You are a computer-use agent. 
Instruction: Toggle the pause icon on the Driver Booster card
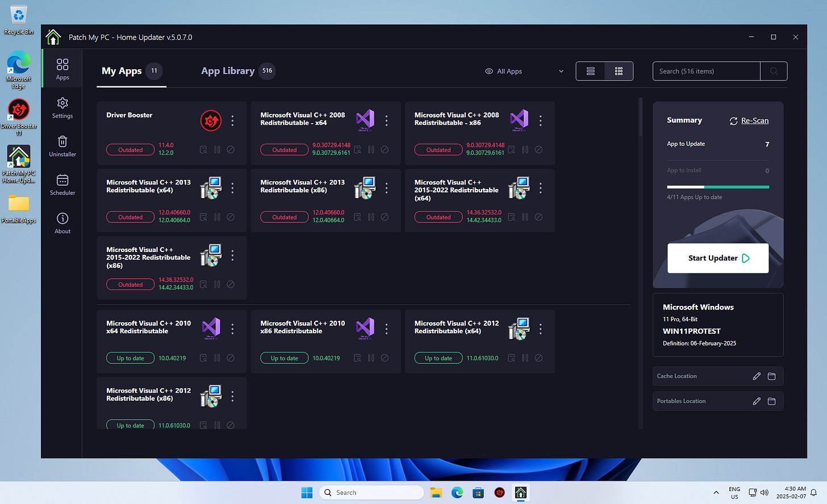tap(217, 150)
